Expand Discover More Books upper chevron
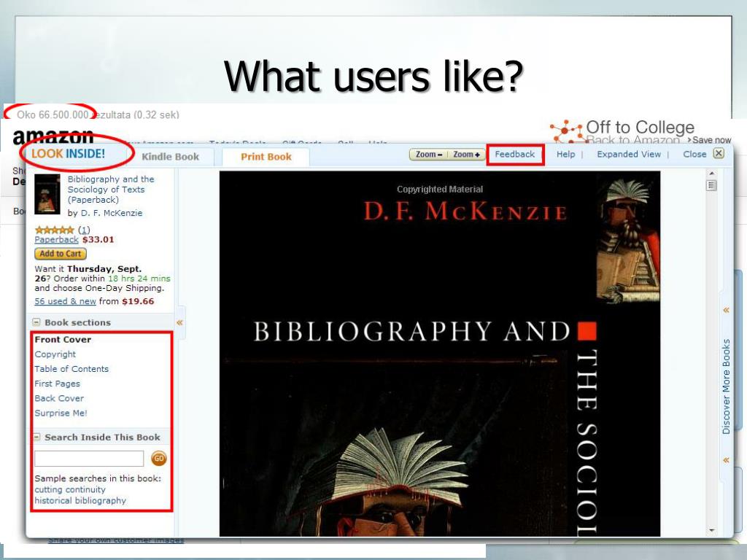 point(726,310)
